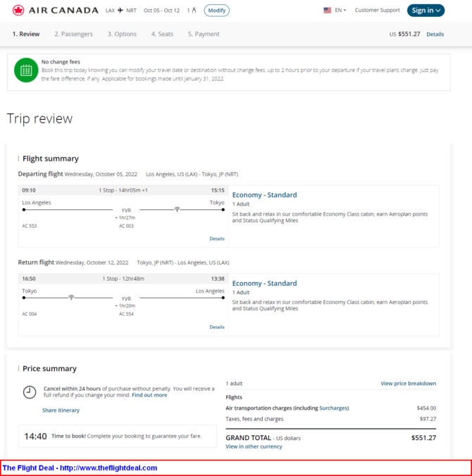This screenshot has height=476, width=472.
Task: Click the passenger count person icon
Action: (194, 11)
